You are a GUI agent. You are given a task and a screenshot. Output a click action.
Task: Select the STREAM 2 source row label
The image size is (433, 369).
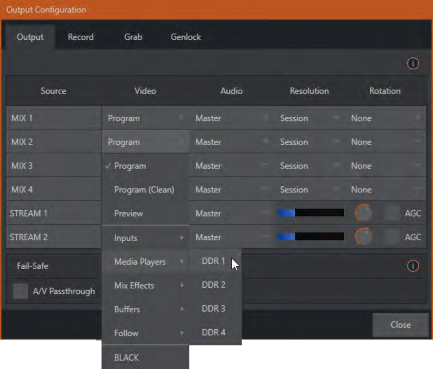pos(54,237)
